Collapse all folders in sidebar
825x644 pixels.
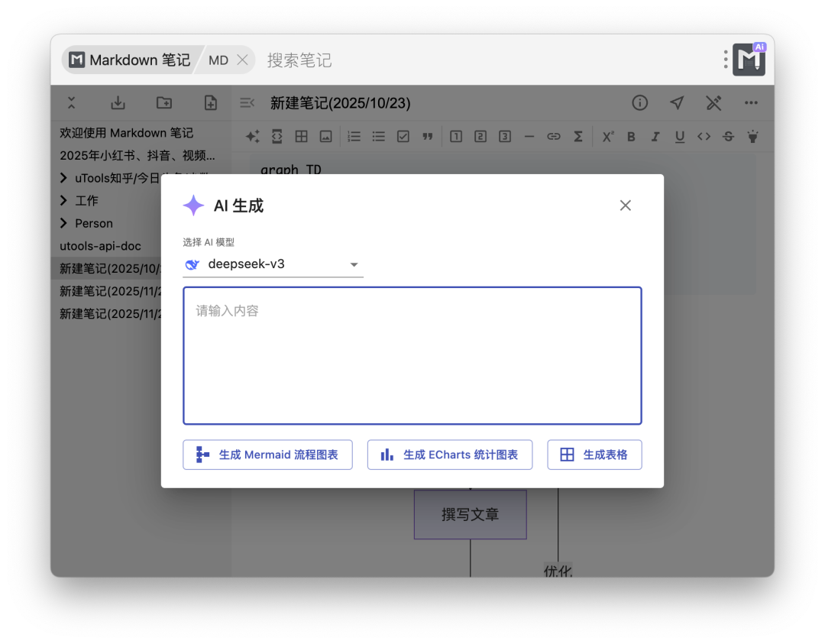coord(72,102)
